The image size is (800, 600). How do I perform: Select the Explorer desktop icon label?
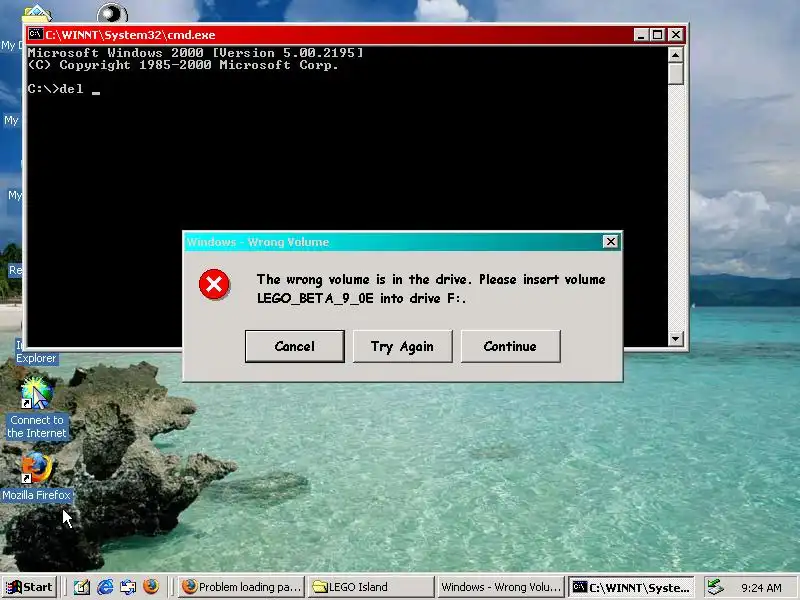click(x=36, y=358)
